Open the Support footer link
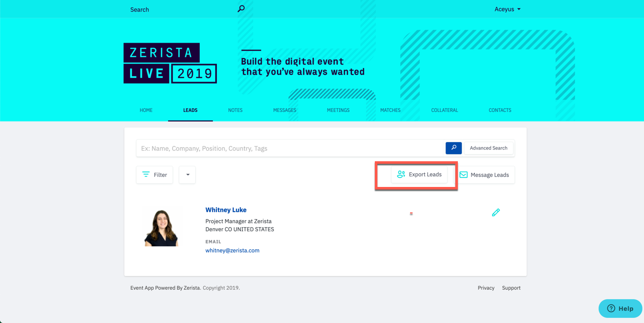Viewport: 644px width, 323px height. pyautogui.click(x=511, y=288)
